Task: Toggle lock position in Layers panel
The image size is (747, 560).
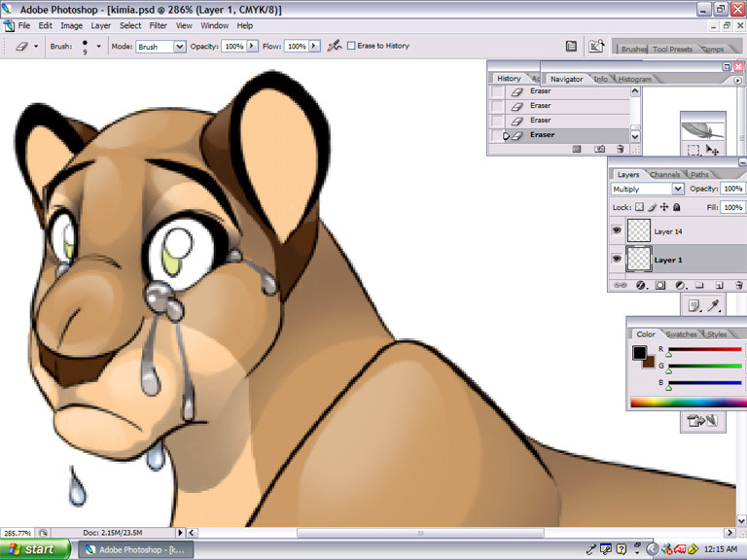Action: (664, 207)
